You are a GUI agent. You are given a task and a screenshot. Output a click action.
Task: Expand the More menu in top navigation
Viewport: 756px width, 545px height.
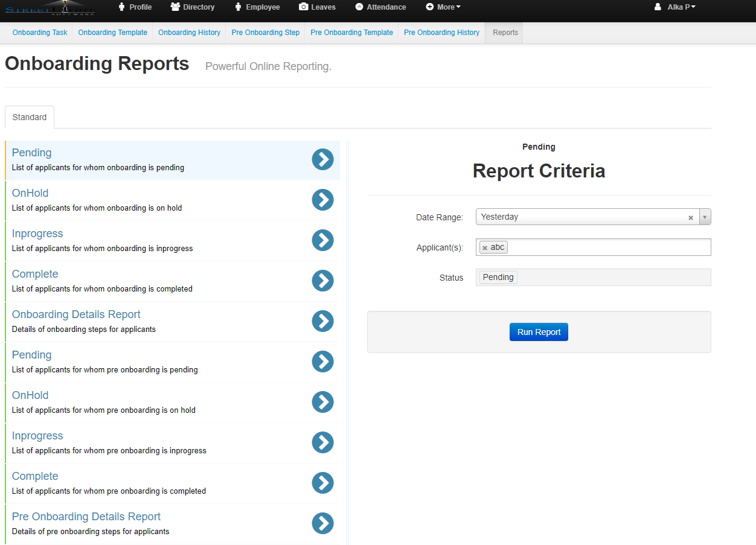443,7
